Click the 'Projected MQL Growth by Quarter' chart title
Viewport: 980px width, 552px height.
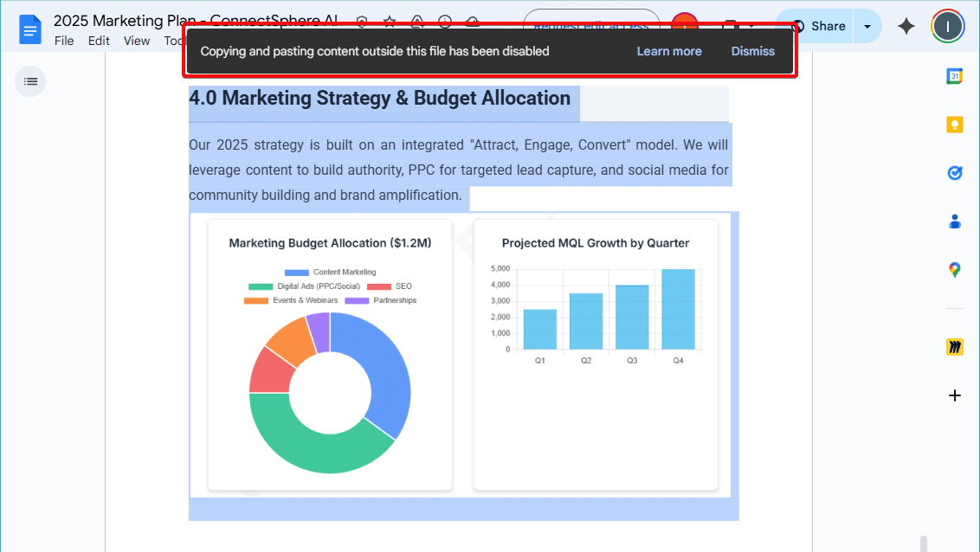(595, 243)
